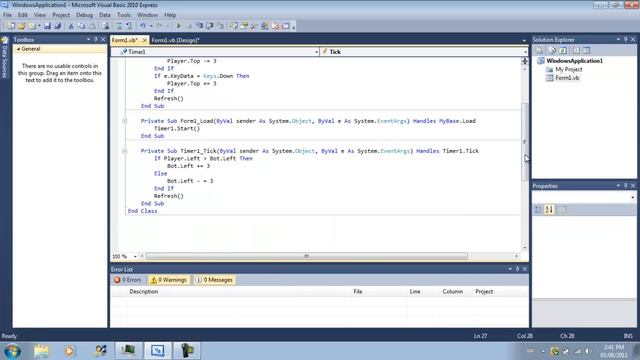Toggle auto-hide pin on Properties panel
Viewport: 640px width, 360px height.
(x=625, y=186)
